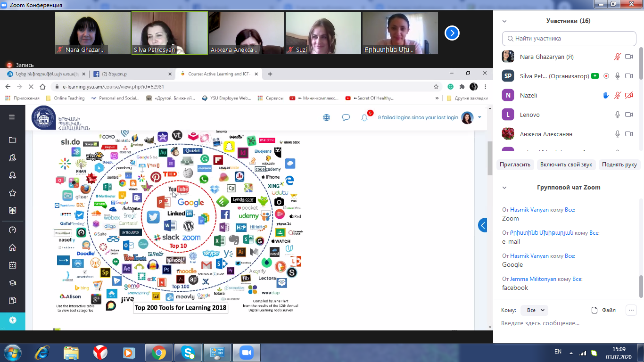Click the graduation cap icon in the sidebar
Viewport: 644px width, 362px height.
click(13, 283)
